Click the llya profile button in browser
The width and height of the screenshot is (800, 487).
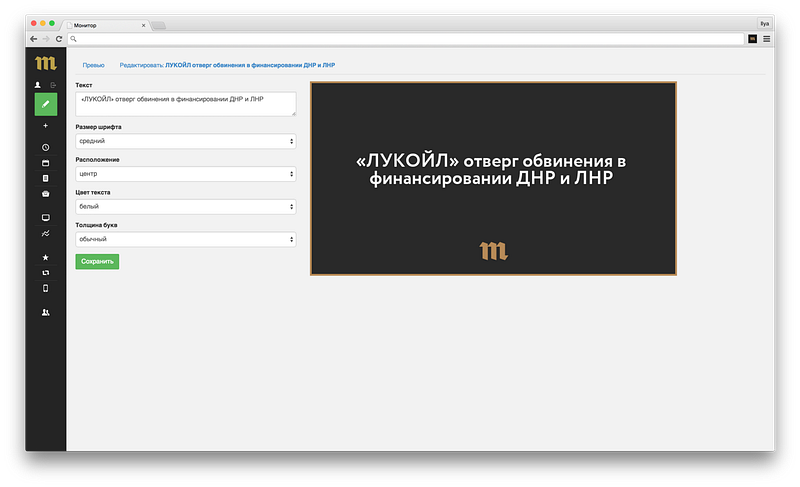(x=764, y=23)
